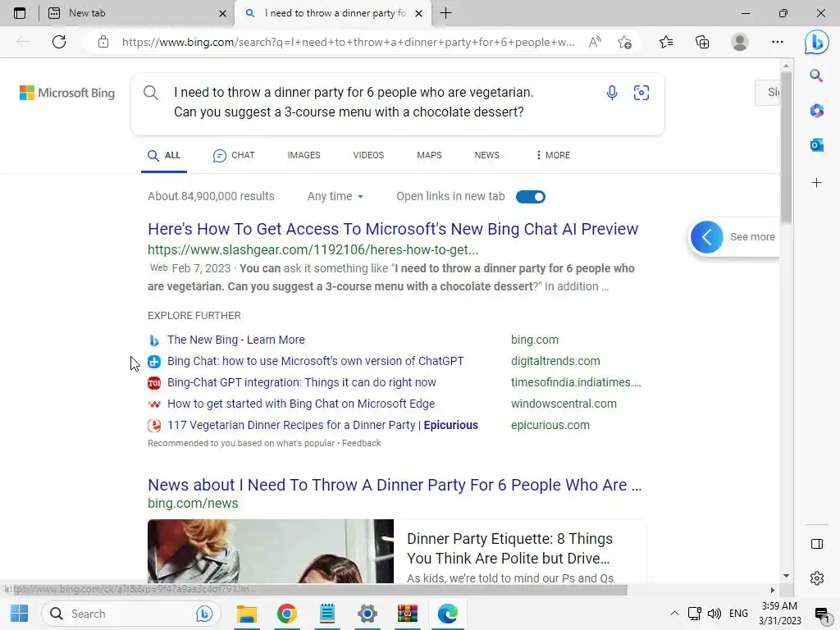Open the Bing Chat ChatGPT digitaltrends link
Screen dimensions: 840x630
point(316,361)
